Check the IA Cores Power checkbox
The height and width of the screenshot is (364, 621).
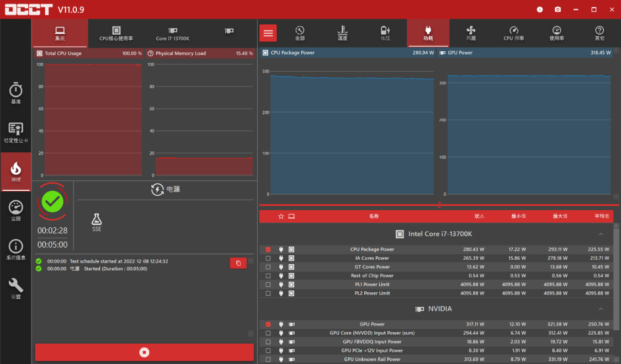pyautogui.click(x=268, y=258)
